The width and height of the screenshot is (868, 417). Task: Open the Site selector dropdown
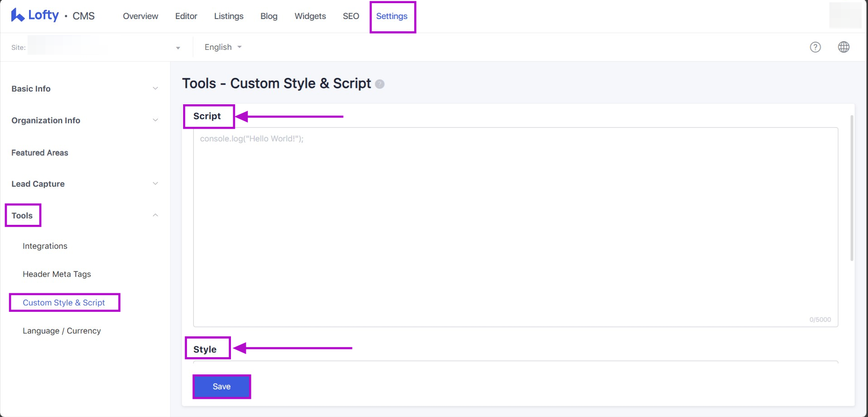177,48
